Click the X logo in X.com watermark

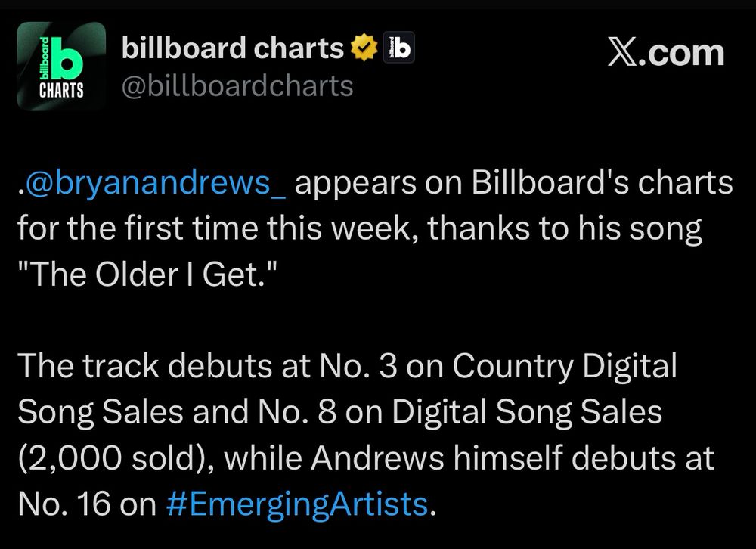click(625, 53)
